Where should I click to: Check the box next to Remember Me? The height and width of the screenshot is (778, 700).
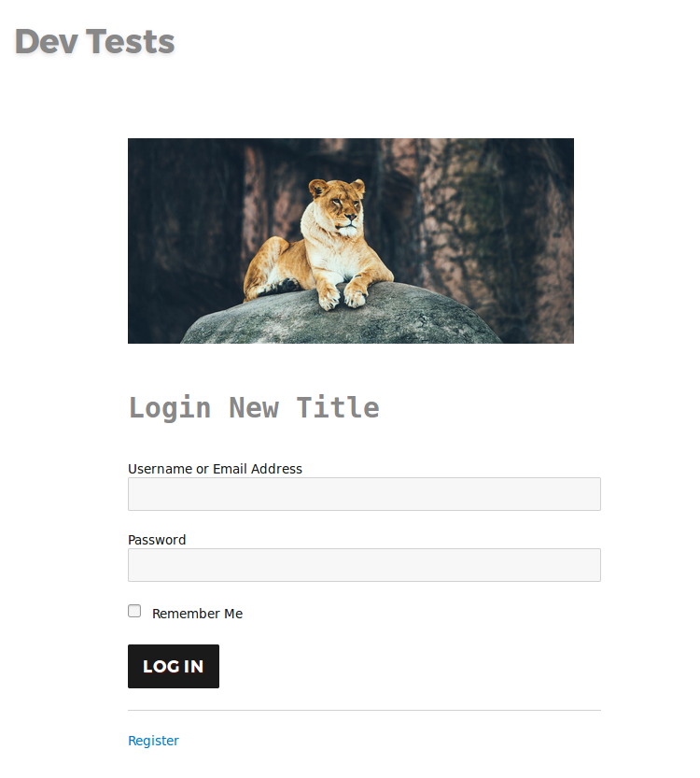134,610
